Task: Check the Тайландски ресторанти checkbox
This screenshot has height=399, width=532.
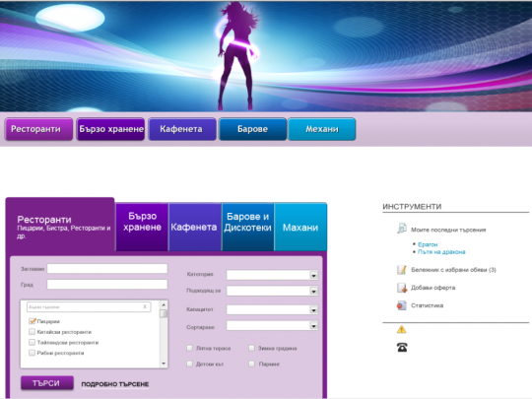Action: click(x=32, y=342)
